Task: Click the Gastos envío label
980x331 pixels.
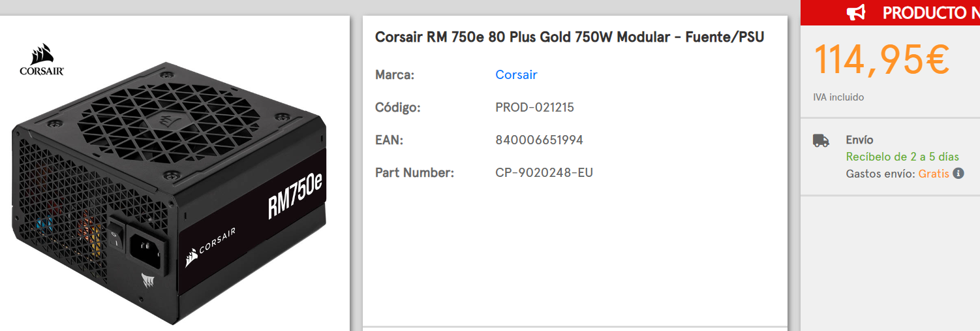Action: [881, 174]
